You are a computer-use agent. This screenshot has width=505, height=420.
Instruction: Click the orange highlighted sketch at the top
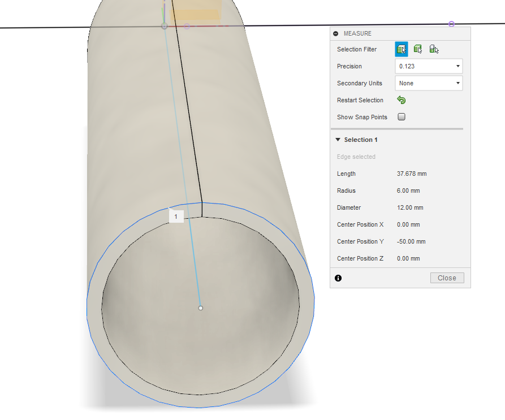(x=199, y=12)
